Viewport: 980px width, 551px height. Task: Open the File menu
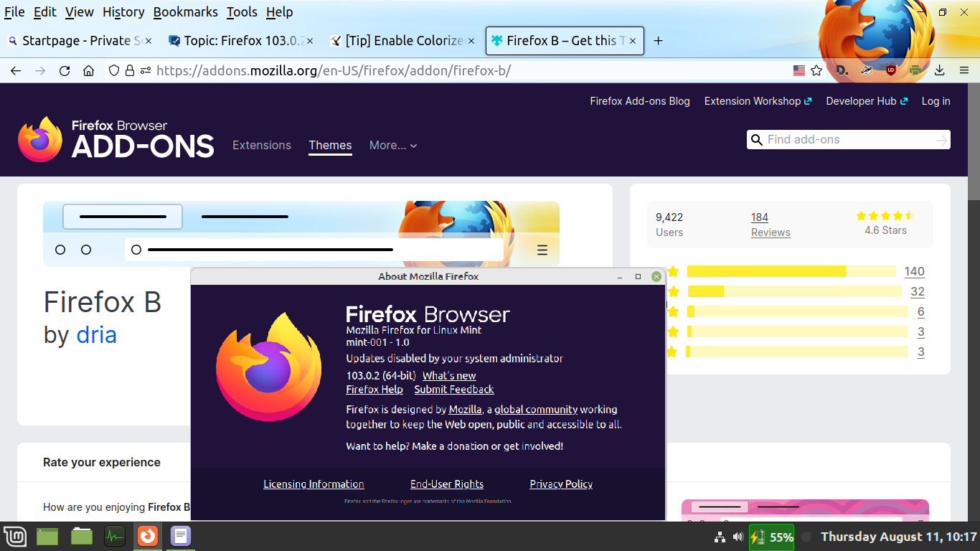(x=14, y=12)
